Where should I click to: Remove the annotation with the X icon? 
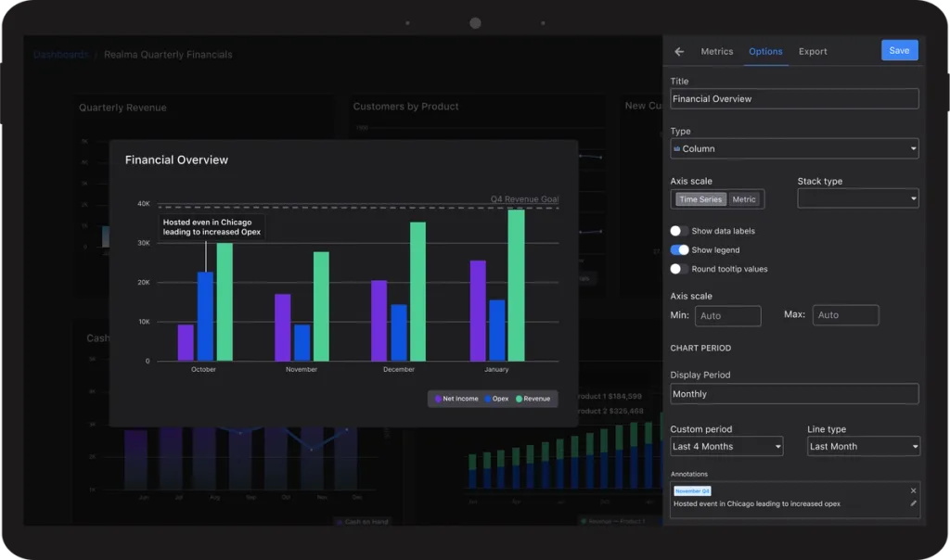click(x=913, y=490)
